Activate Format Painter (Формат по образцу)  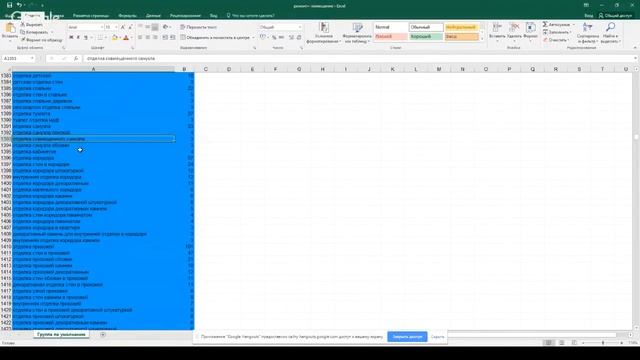tap(42, 40)
